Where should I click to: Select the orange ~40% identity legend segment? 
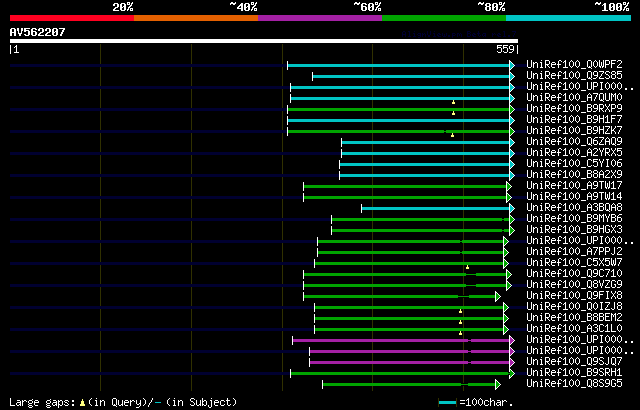pyautogui.click(x=196, y=18)
